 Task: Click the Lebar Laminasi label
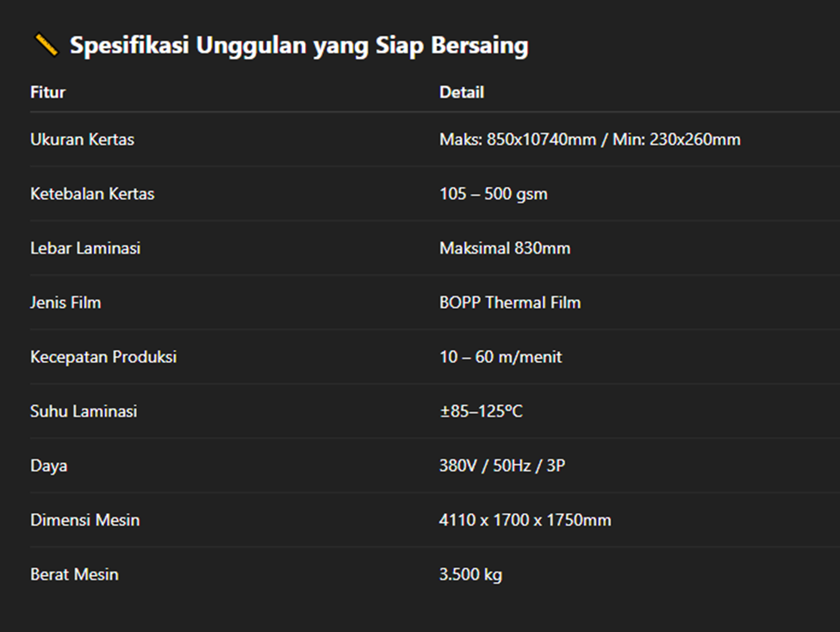(x=85, y=248)
